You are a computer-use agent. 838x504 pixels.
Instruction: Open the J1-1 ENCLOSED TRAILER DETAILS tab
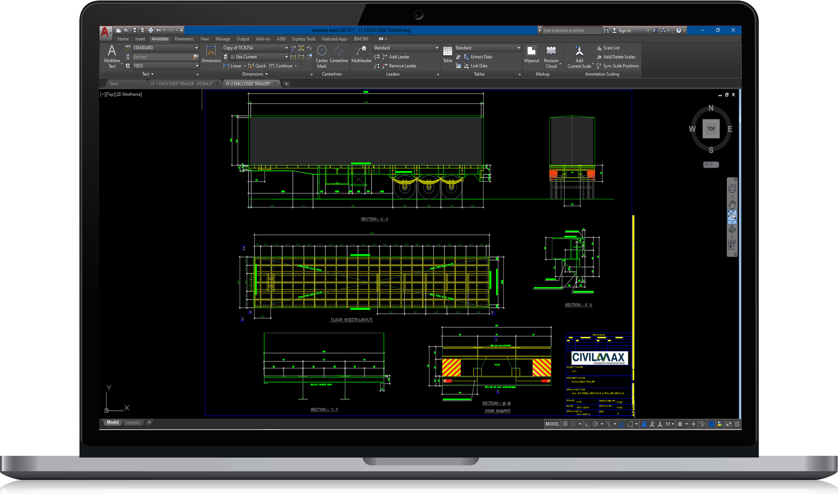(181, 84)
